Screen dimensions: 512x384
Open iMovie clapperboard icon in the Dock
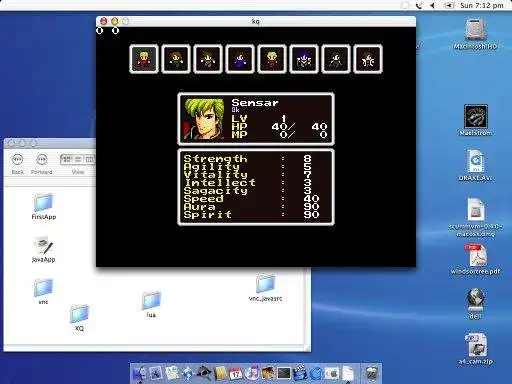300,373
